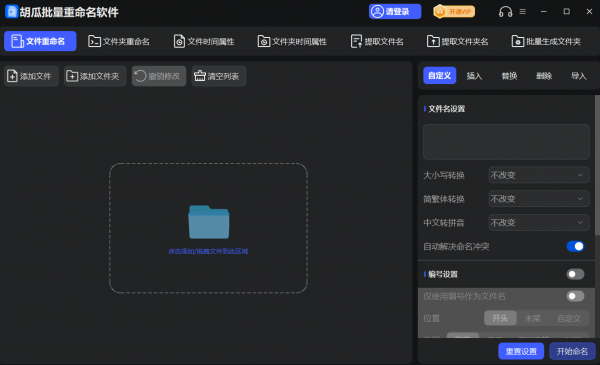Click the settings panel vertical scrollbar

click(x=597, y=165)
